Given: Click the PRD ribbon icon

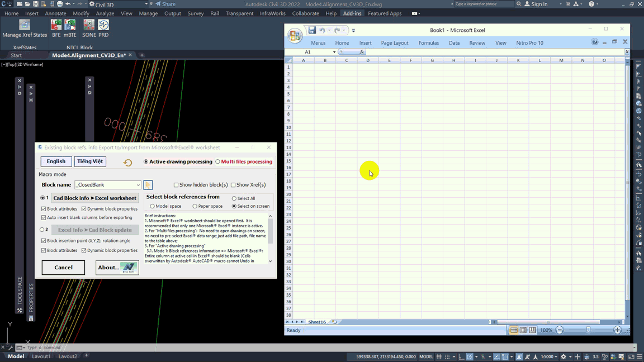Looking at the screenshot, I should 103,25.
